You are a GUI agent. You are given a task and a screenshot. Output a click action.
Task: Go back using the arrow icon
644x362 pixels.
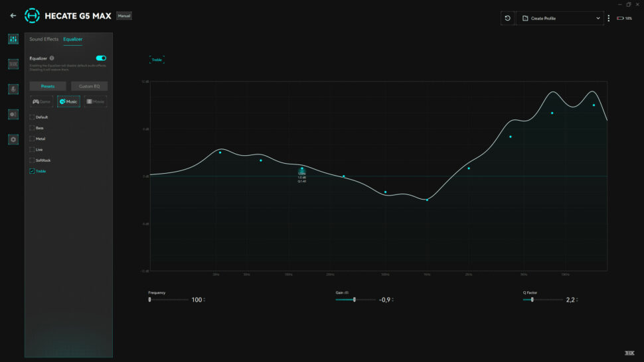[x=13, y=15]
